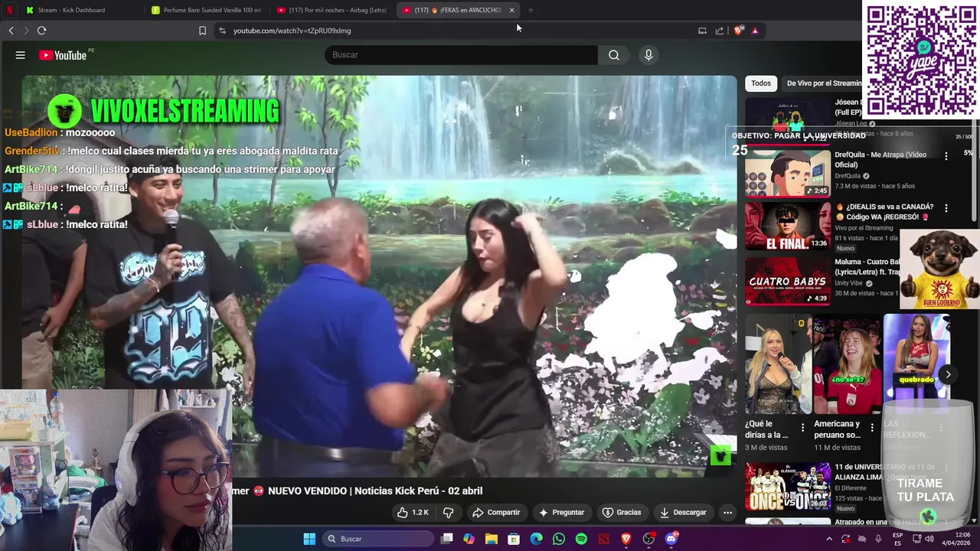Select De Vivo por el Streaming chip

pos(824,83)
